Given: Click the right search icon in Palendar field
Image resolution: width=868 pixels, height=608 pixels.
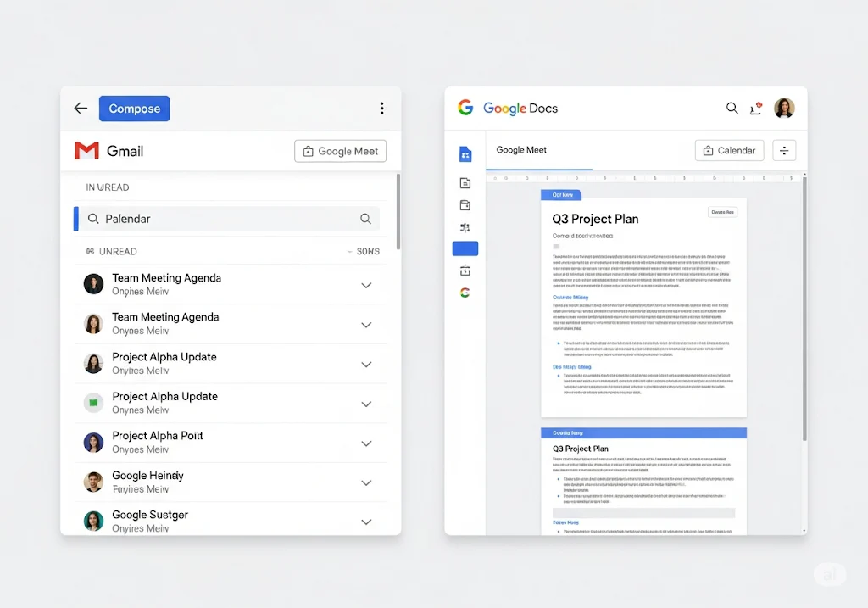Looking at the screenshot, I should [x=366, y=219].
